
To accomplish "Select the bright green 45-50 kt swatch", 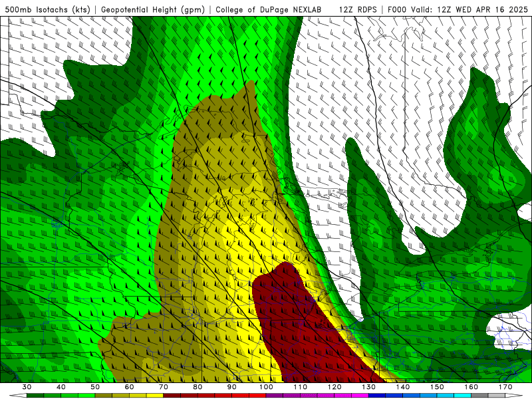I will coord(86,396).
